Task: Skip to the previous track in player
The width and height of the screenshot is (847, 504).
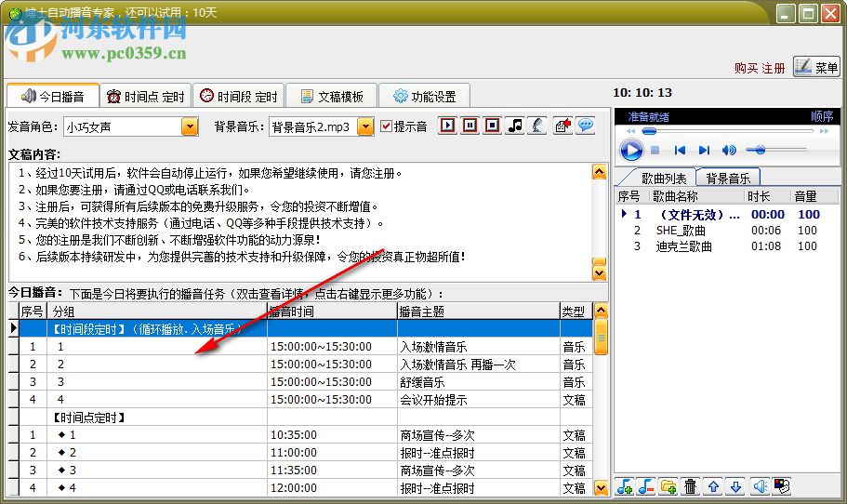Action: (680, 150)
